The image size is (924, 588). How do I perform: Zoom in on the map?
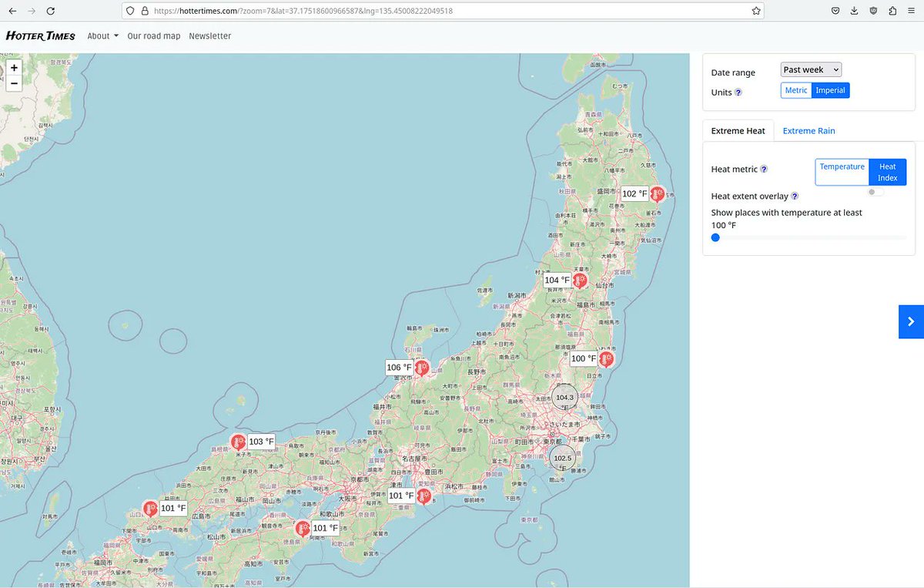14,67
